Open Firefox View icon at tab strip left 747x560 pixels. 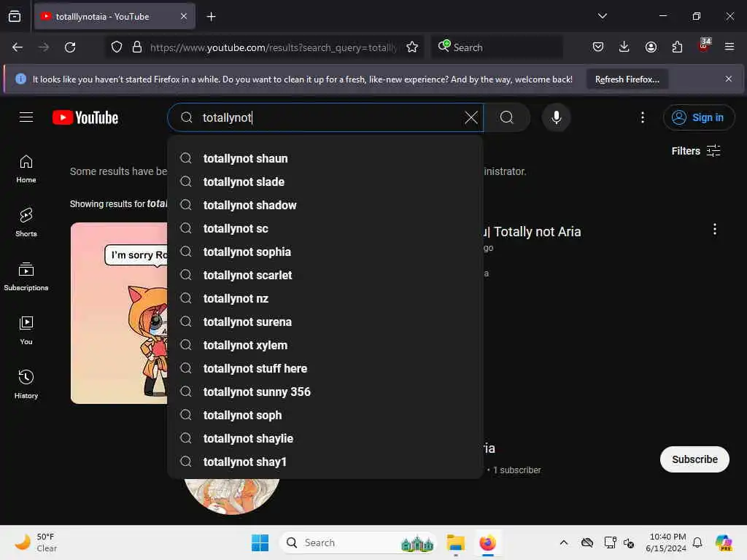tap(15, 17)
